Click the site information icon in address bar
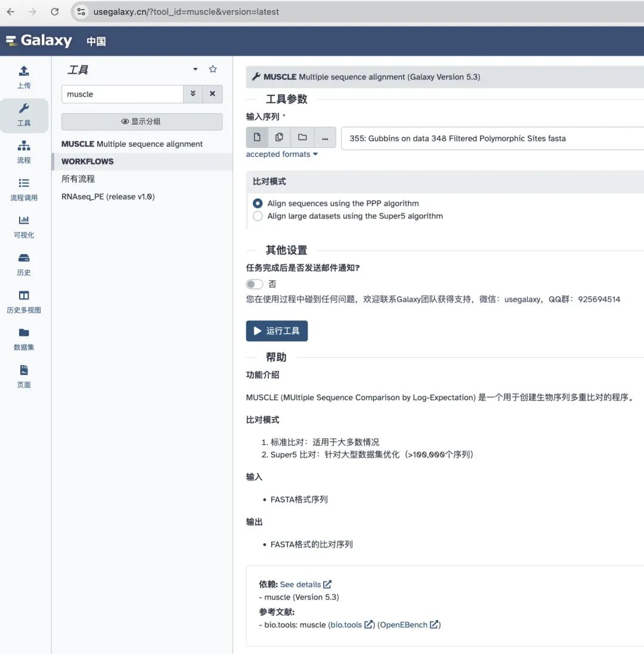 point(81,12)
